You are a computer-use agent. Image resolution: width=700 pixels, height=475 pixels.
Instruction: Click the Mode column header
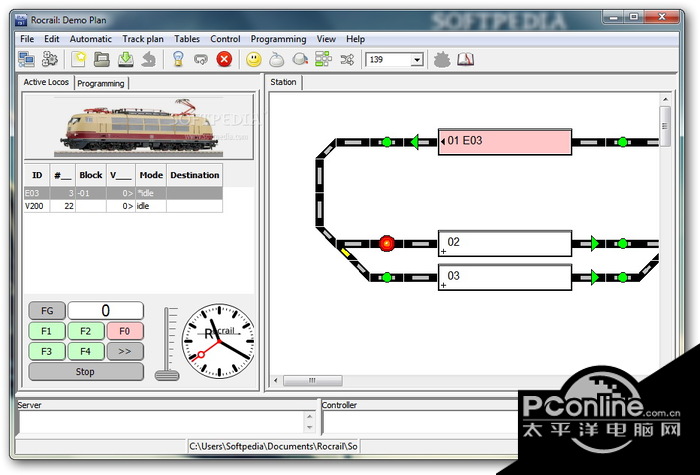(x=151, y=175)
